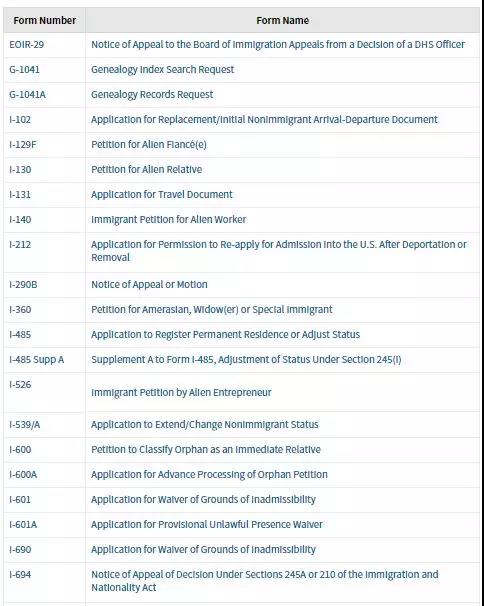Open Petition for Amerasian, Widow(er) link

[x=211, y=310]
